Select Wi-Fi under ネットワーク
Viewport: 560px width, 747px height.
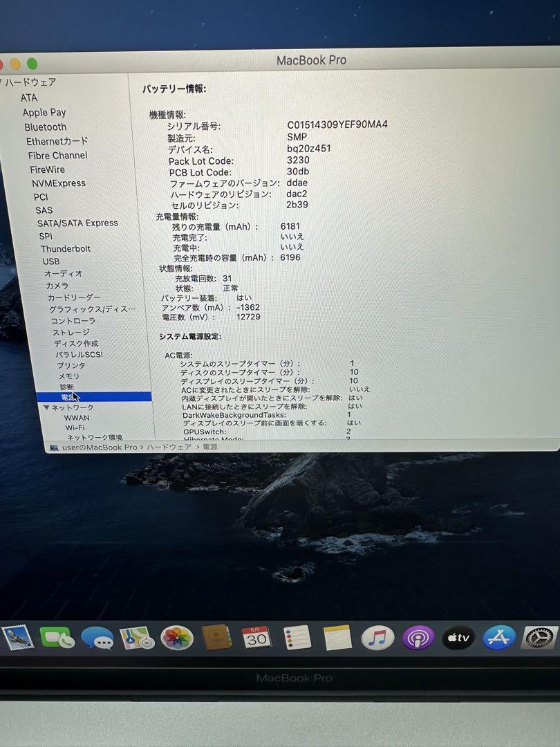75,428
